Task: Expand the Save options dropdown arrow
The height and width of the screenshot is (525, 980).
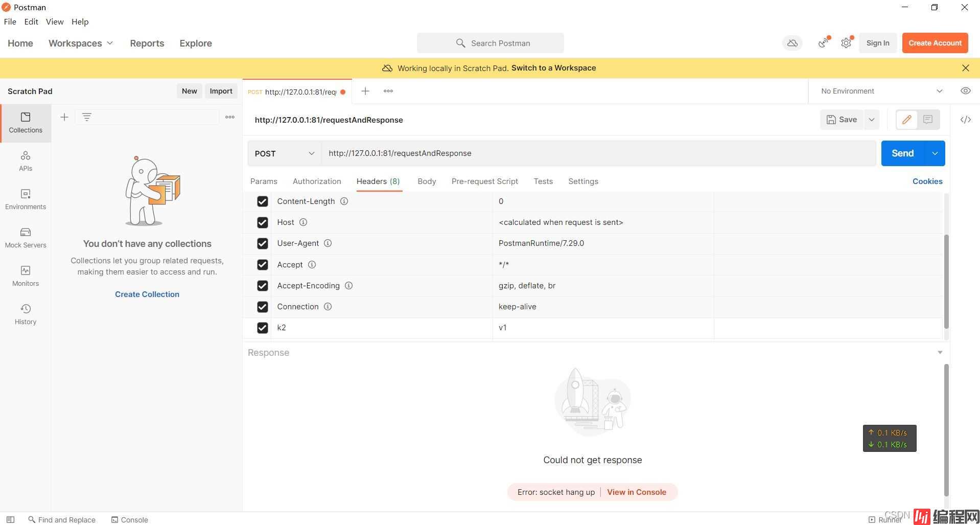Action: click(872, 120)
